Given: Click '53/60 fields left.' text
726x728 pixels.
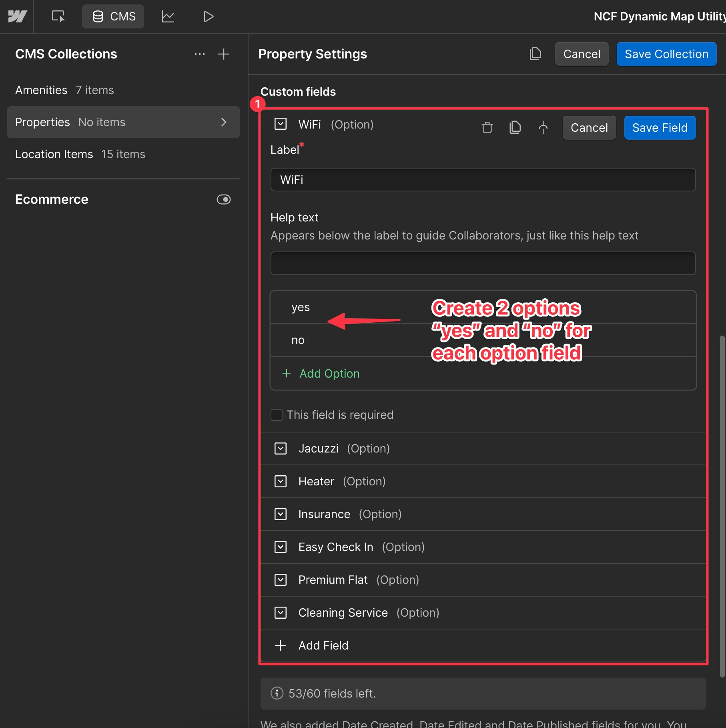Looking at the screenshot, I should (332, 694).
